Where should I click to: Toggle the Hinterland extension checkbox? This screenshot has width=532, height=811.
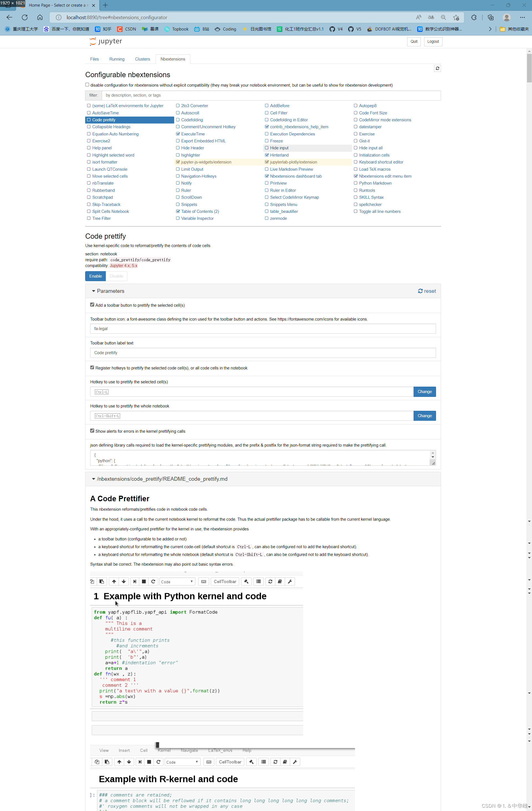(x=267, y=155)
